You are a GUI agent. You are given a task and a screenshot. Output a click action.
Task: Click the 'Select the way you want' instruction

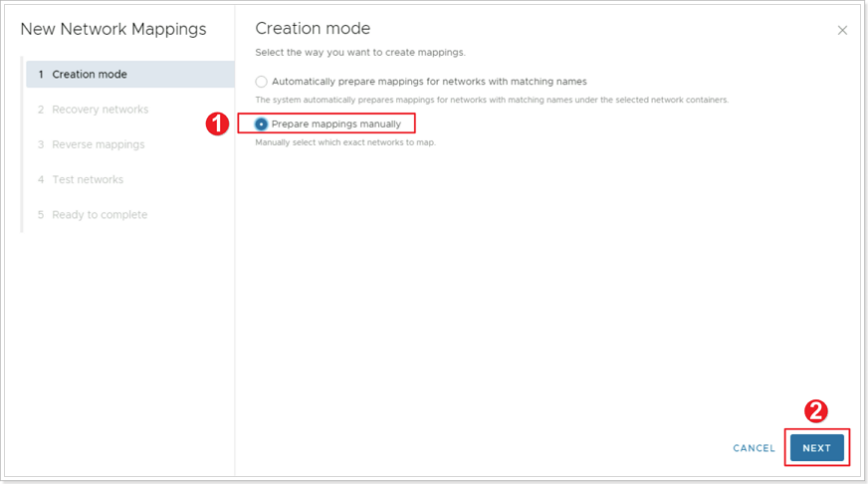tap(360, 53)
